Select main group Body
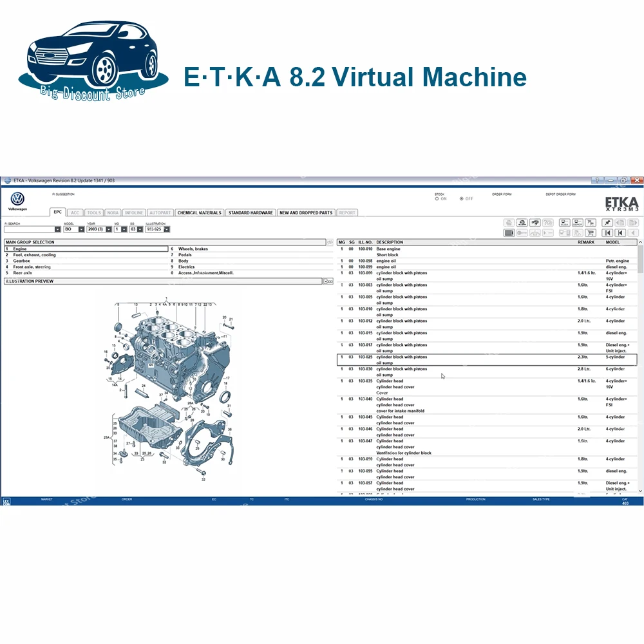Viewport: 644px width, 644px height. pyautogui.click(x=251, y=261)
